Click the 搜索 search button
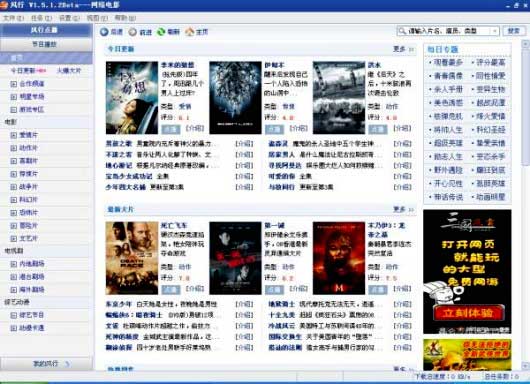Viewport: 530px width, 384px height. point(513,31)
